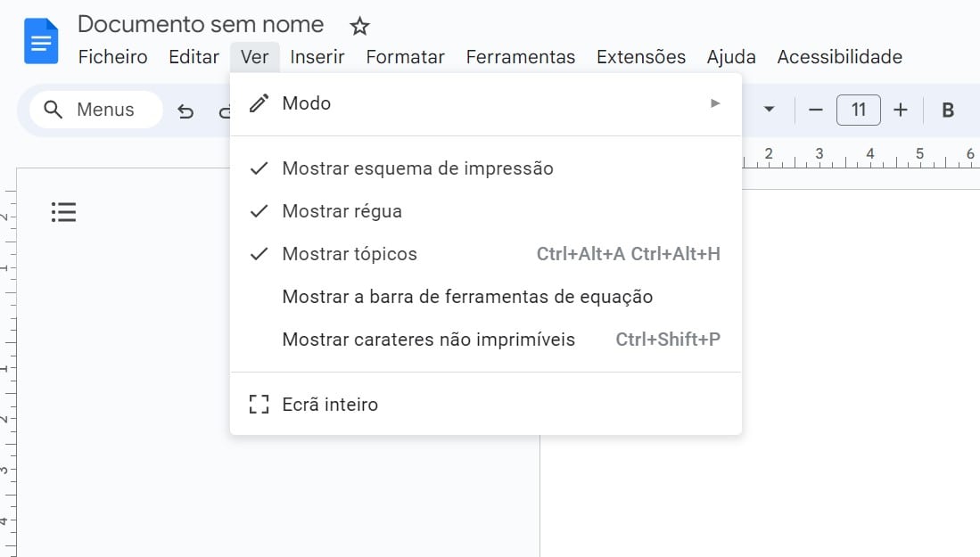Click Mostrar a barra de ferramentas de equação
The height and width of the screenshot is (557, 980).
coord(467,297)
